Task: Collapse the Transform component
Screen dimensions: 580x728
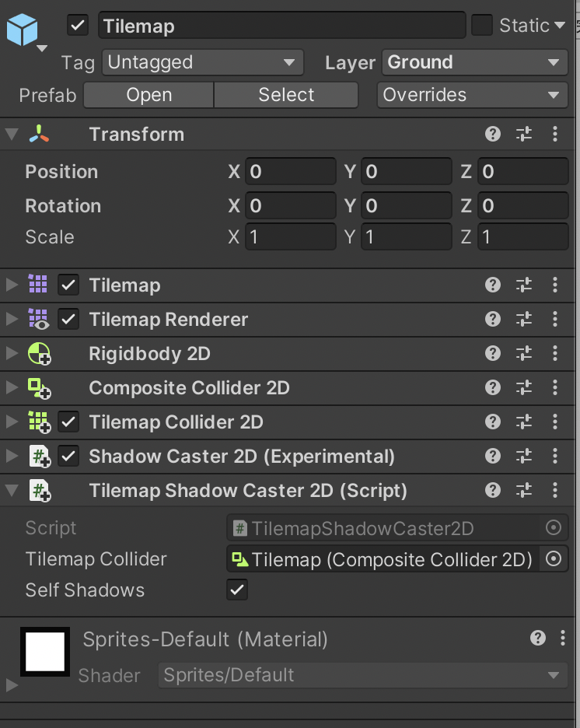Action: [11, 134]
